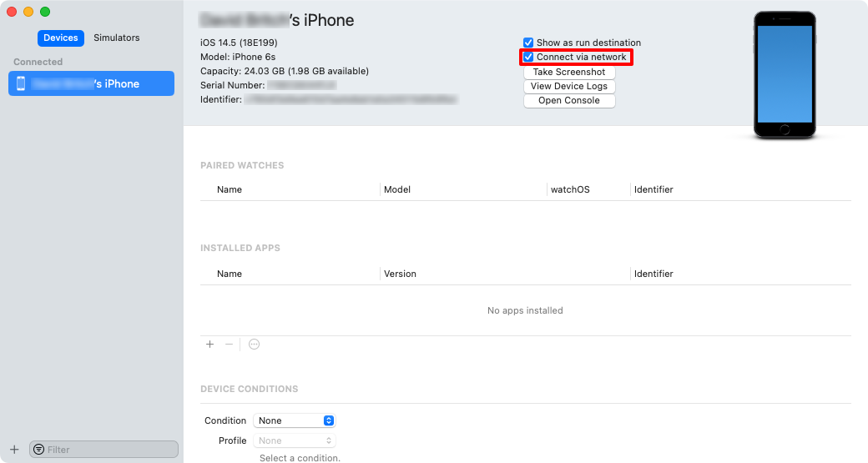868x463 pixels.
Task: Select the connected iPhone in device list
Action: [x=91, y=83]
